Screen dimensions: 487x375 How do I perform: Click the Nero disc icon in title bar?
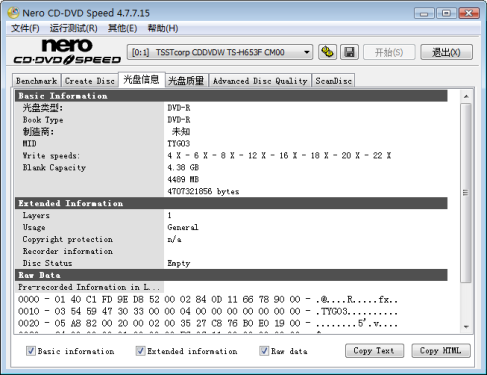tap(13, 13)
